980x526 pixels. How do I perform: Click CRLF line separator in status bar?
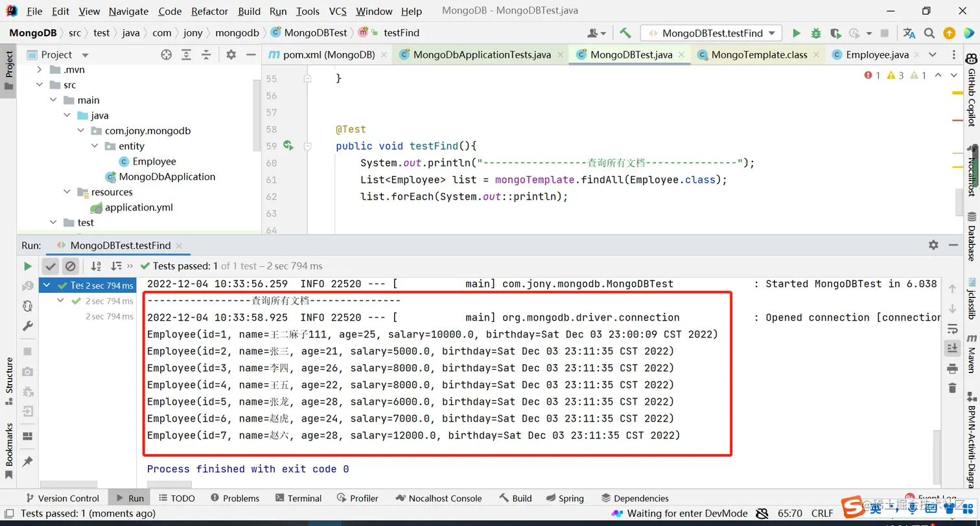click(x=822, y=514)
